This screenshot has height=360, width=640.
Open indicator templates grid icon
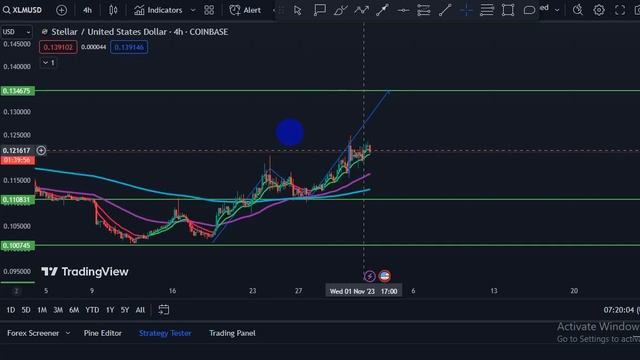coord(209,10)
